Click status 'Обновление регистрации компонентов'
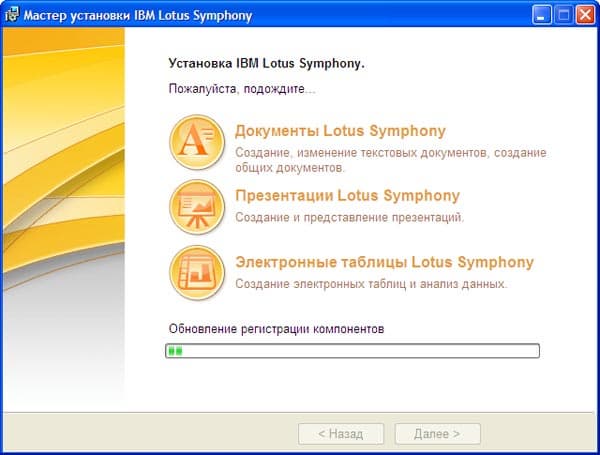This screenshot has height=455, width=600. [x=276, y=329]
